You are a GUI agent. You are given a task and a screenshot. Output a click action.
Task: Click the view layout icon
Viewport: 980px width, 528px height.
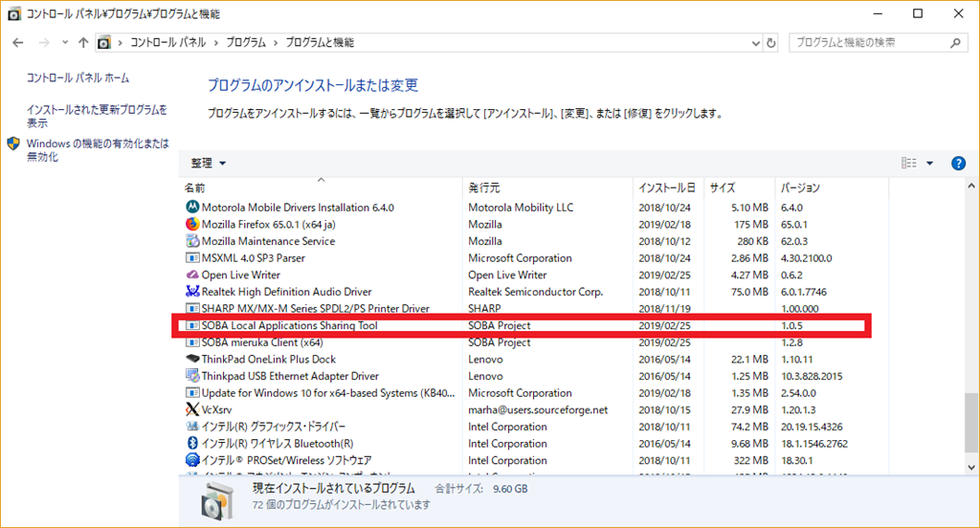(909, 163)
